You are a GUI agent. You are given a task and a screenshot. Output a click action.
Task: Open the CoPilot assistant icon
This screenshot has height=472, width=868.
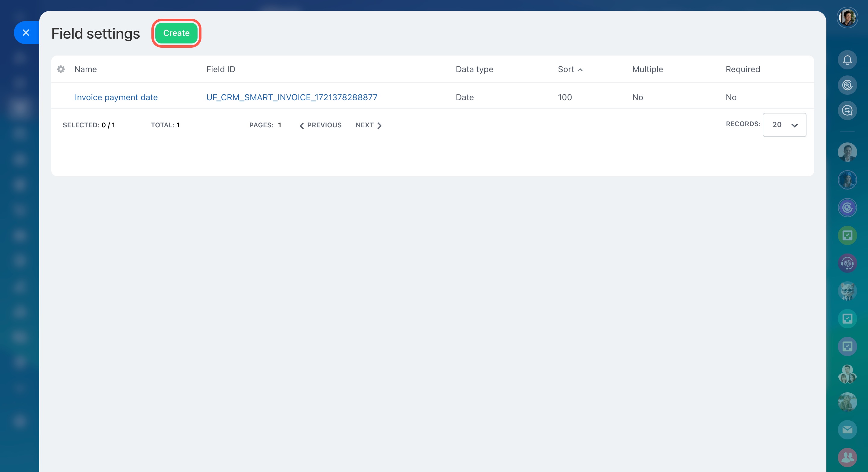pyautogui.click(x=847, y=85)
